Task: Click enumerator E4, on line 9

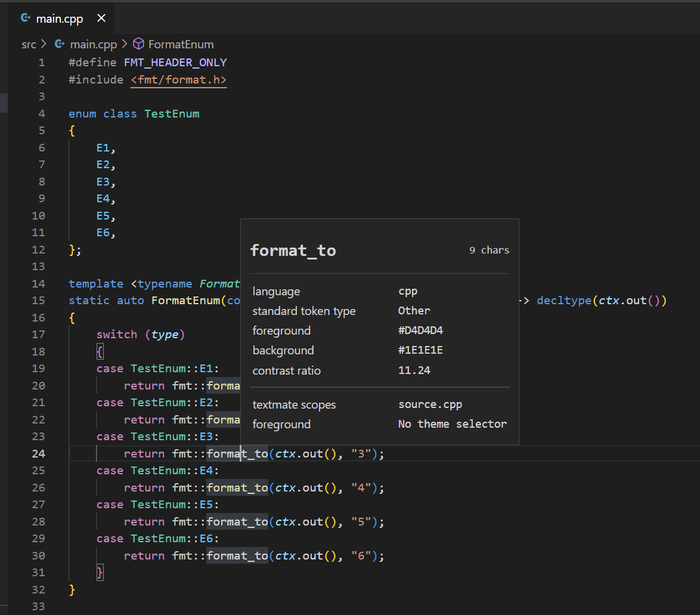Action: pyautogui.click(x=103, y=199)
